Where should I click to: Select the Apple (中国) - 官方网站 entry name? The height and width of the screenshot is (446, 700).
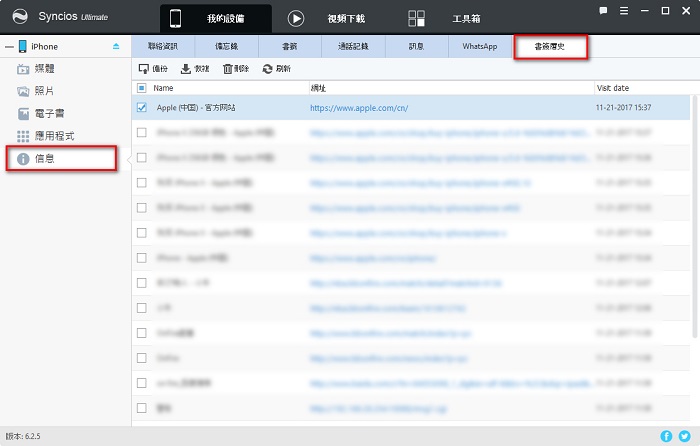pyautogui.click(x=196, y=108)
